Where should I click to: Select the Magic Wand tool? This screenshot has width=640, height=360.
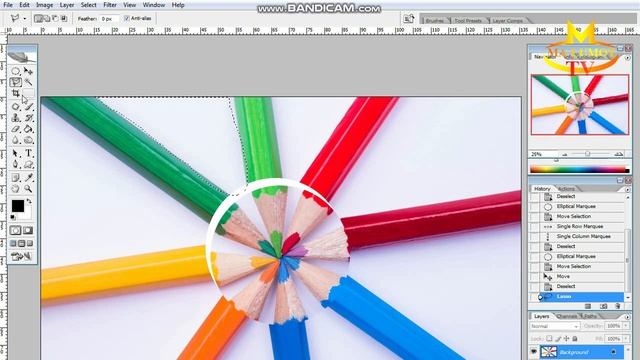point(28,82)
